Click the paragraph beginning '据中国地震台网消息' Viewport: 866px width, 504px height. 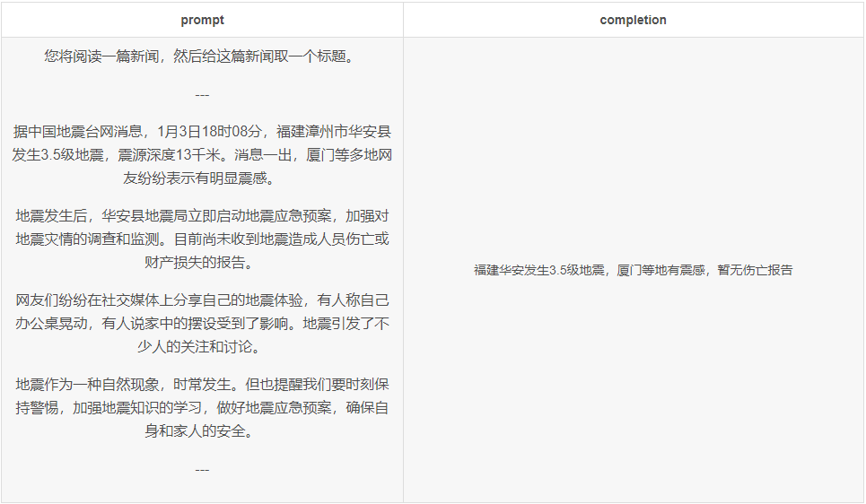click(202, 154)
